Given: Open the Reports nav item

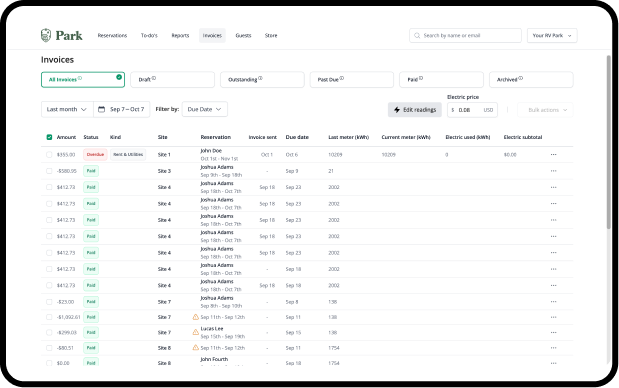Looking at the screenshot, I should [180, 36].
